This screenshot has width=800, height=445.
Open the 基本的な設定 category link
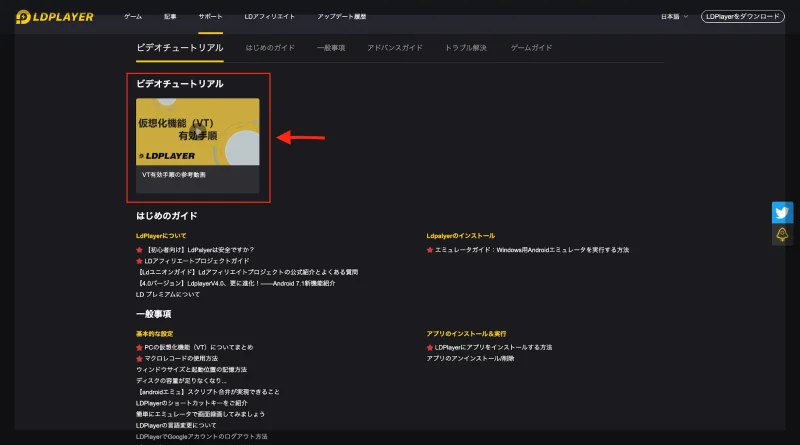click(x=155, y=334)
